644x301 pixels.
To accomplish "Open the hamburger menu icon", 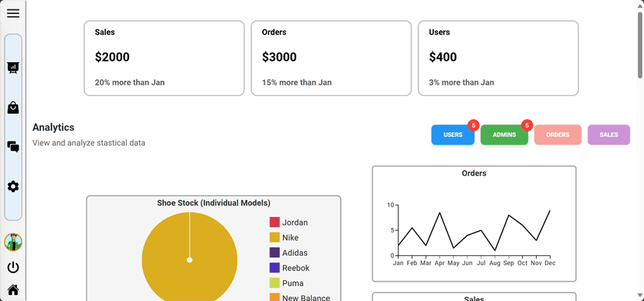I will click(x=13, y=13).
